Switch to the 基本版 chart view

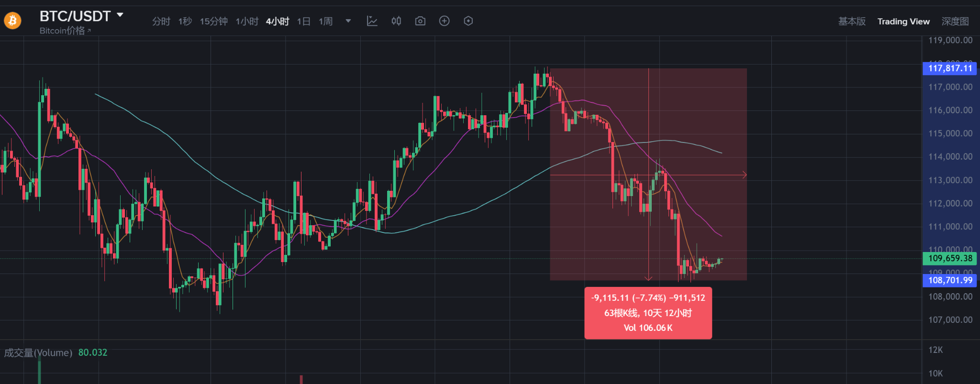[852, 22]
